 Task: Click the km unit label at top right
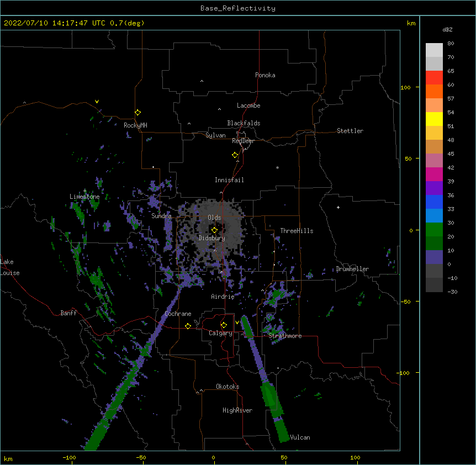coord(411,23)
